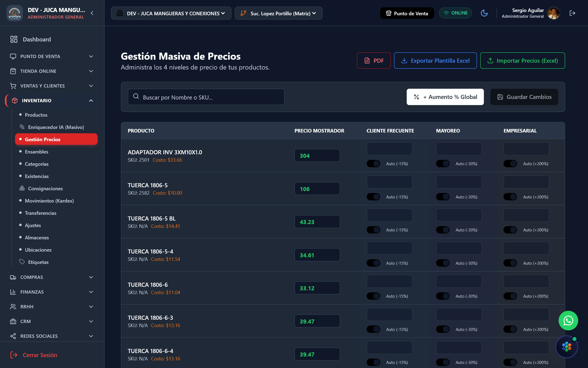The height and width of the screenshot is (368, 588).
Task: Click the JUCA company logo
Action: pos(15,13)
